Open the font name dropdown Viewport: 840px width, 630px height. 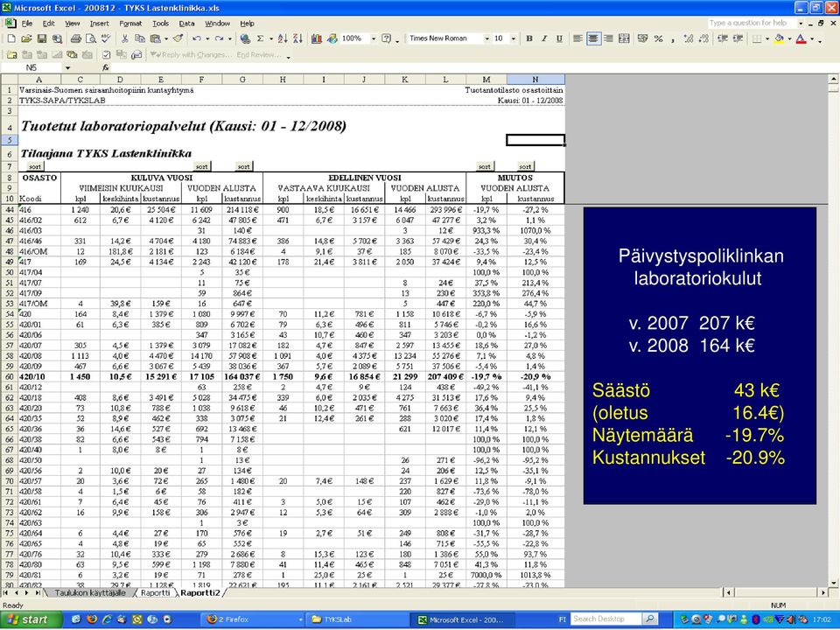(x=486, y=38)
